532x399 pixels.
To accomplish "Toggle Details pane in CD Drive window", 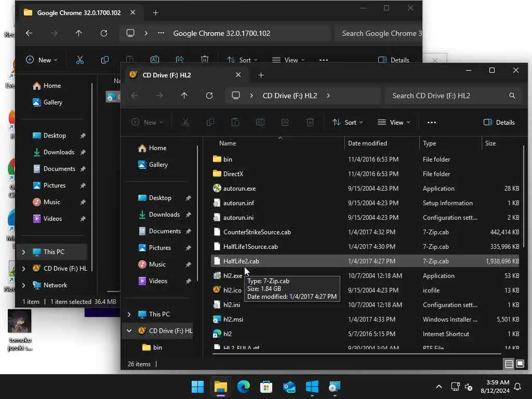I will click(499, 123).
